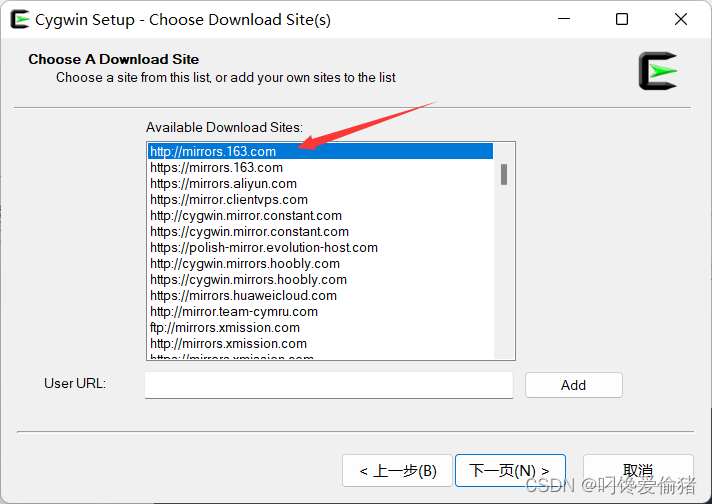Go back with the 上一步(B) button
Screen dimensions: 712x504
pyautogui.click(x=397, y=470)
